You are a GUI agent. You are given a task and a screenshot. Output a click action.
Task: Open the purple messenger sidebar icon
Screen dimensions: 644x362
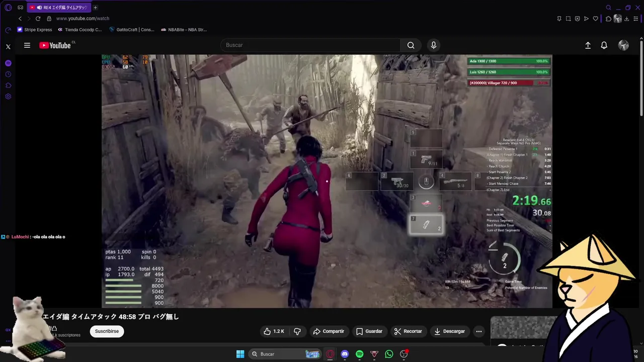tap(8, 63)
